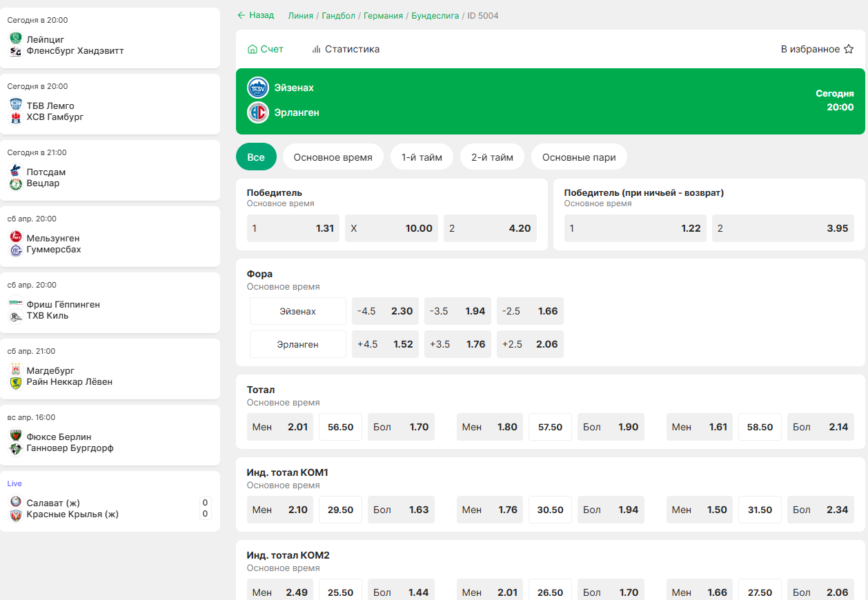Go back via the Назад link
The height and width of the screenshot is (600, 868).
point(256,15)
